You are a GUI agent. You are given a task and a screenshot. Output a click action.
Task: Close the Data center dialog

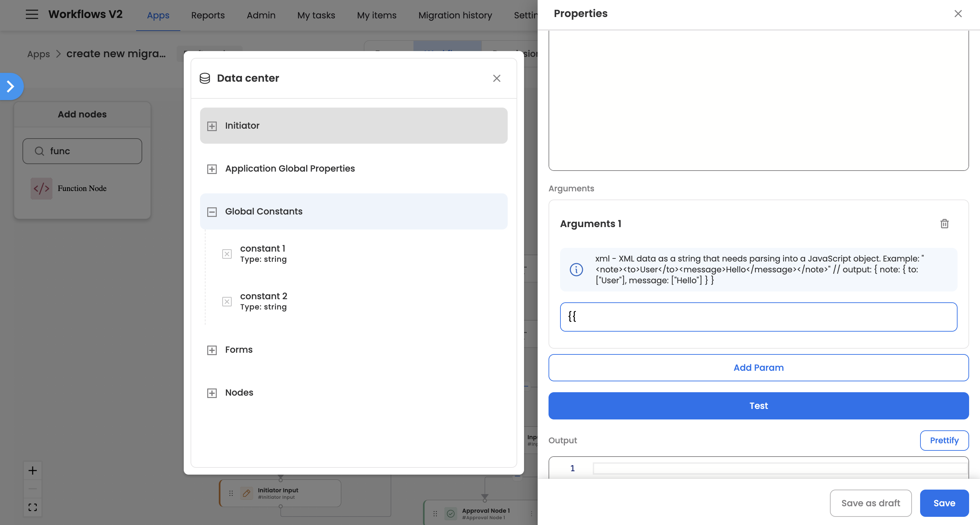pyautogui.click(x=496, y=78)
